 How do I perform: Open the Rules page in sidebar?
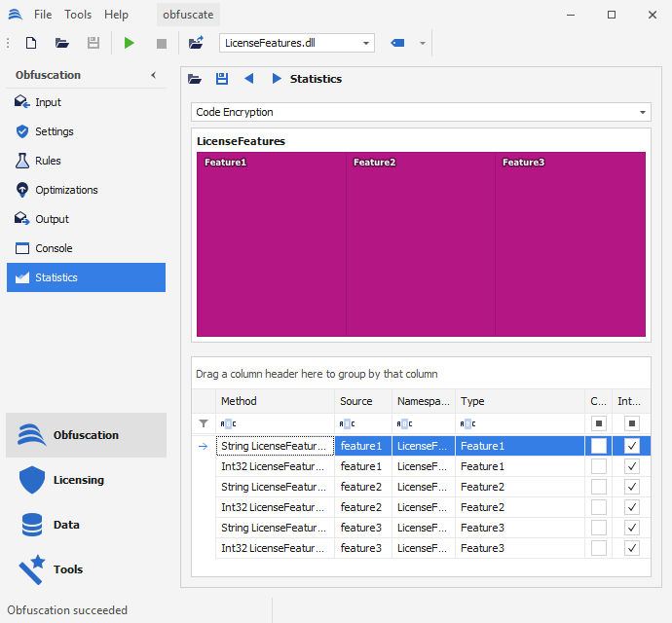[48, 161]
